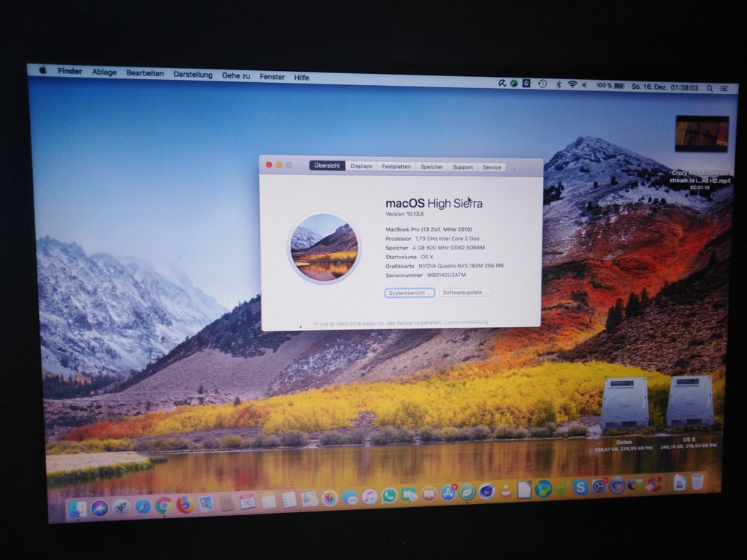Open the volume menu bar icon
This screenshot has height=560, width=747.
tap(584, 85)
